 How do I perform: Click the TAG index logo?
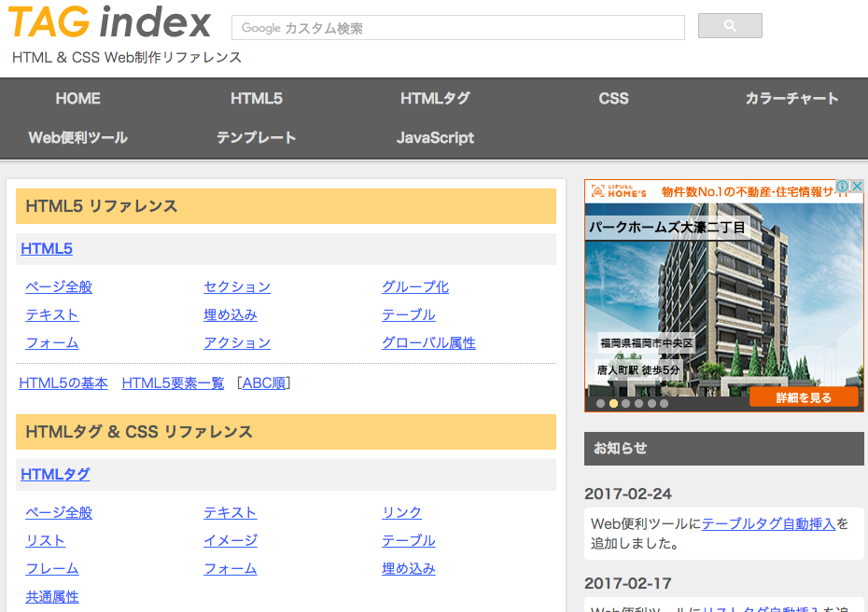pyautogui.click(x=109, y=22)
